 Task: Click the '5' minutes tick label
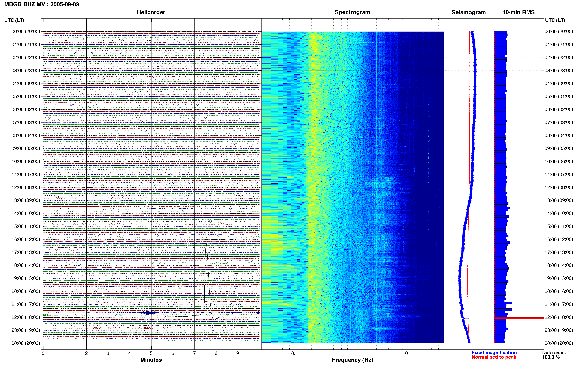(151, 353)
